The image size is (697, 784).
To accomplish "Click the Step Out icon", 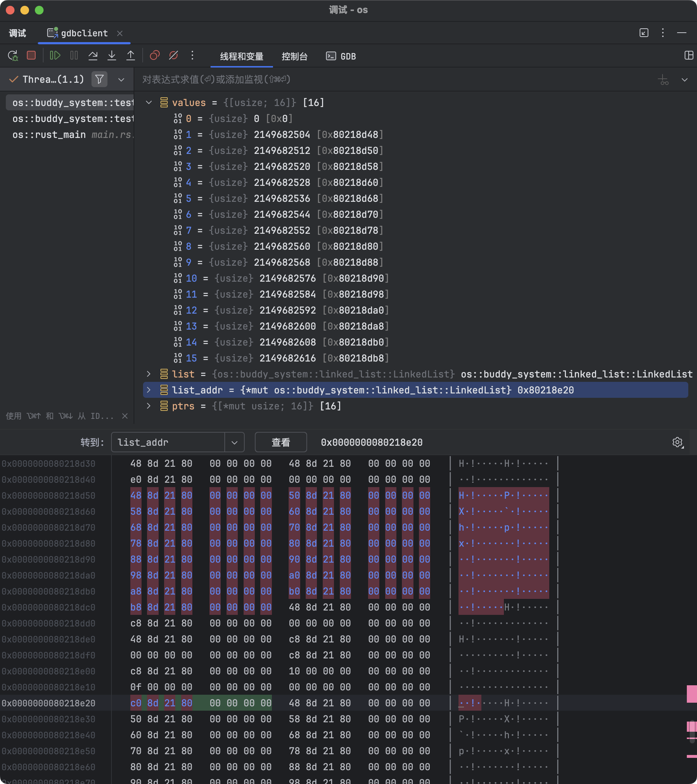I will [131, 56].
